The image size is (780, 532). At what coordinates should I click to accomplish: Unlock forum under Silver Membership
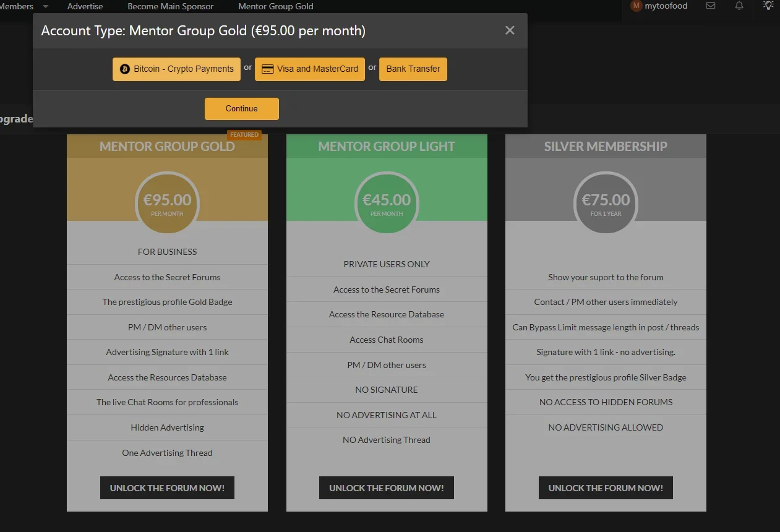(x=606, y=487)
